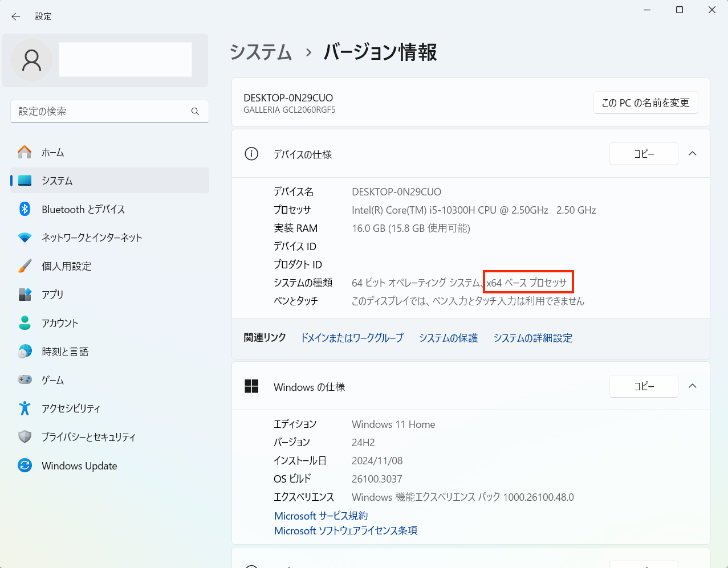The height and width of the screenshot is (568, 728).
Task: Focus the 設定の検索 search field
Action: 109,112
